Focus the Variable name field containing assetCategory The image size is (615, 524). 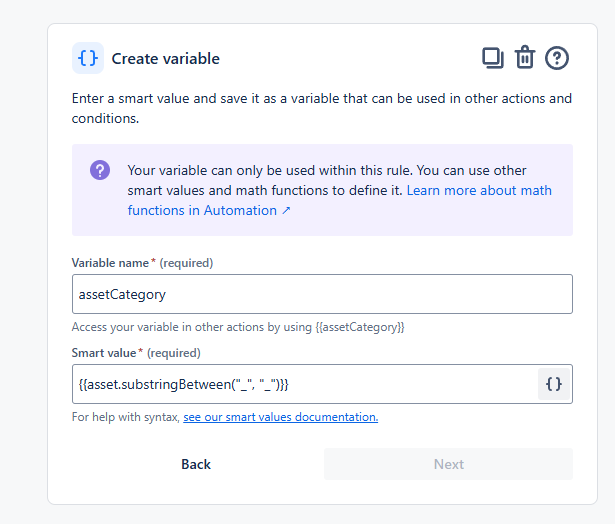click(x=322, y=294)
